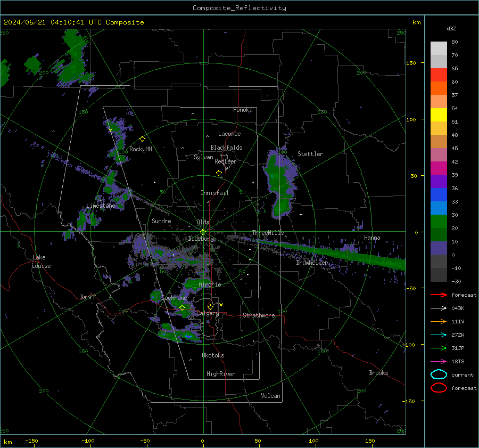Click the 36 dBZ purple color swatch

tap(439, 181)
